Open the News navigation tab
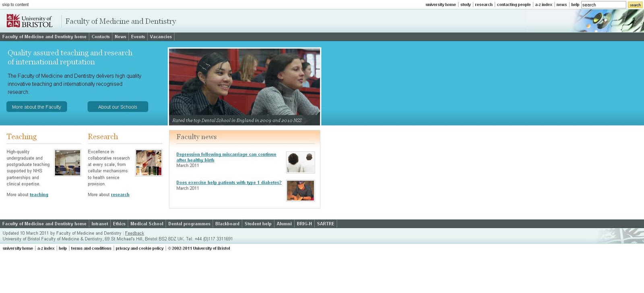 click(120, 37)
